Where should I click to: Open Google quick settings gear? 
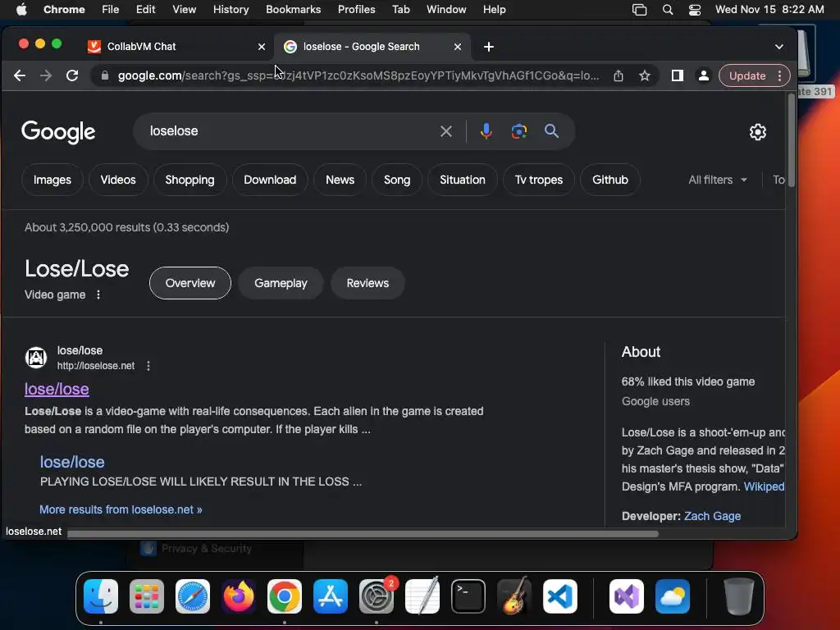pyautogui.click(x=757, y=132)
